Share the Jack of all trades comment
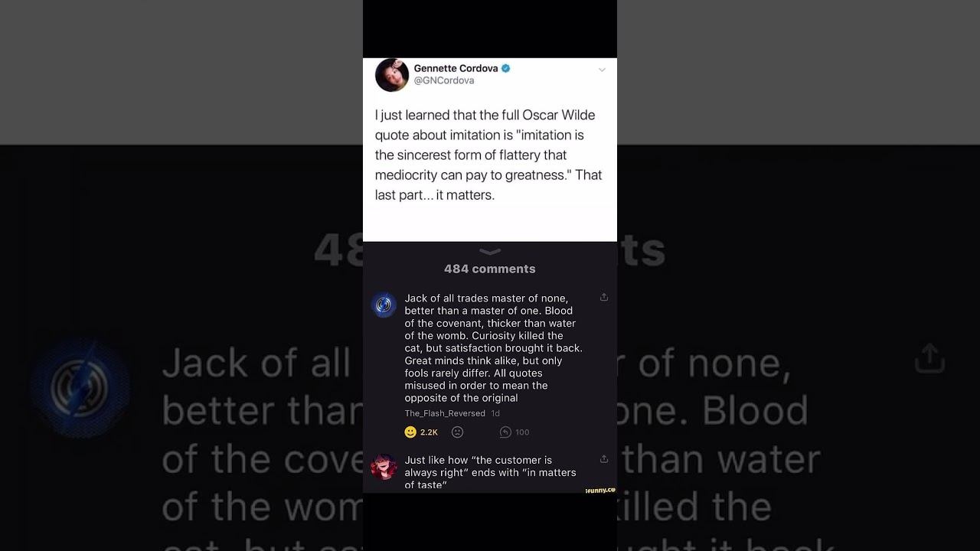Image resolution: width=980 pixels, height=551 pixels. 604,297
